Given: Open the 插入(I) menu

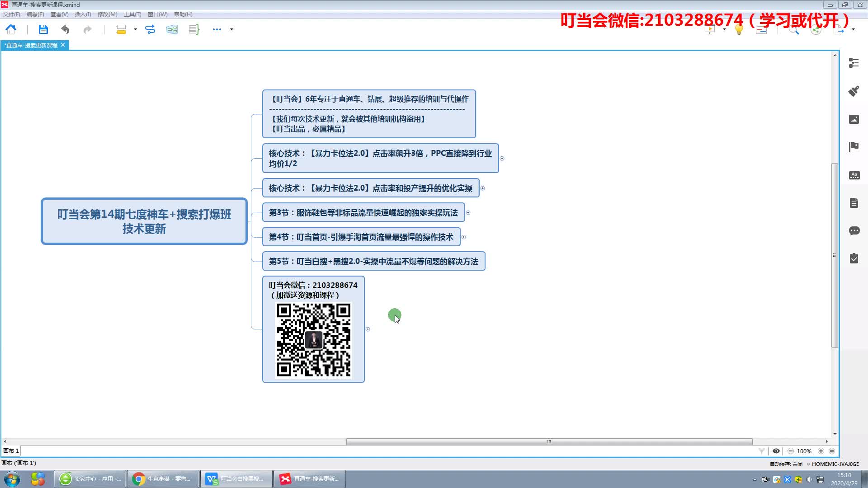Looking at the screenshot, I should click(x=83, y=14).
